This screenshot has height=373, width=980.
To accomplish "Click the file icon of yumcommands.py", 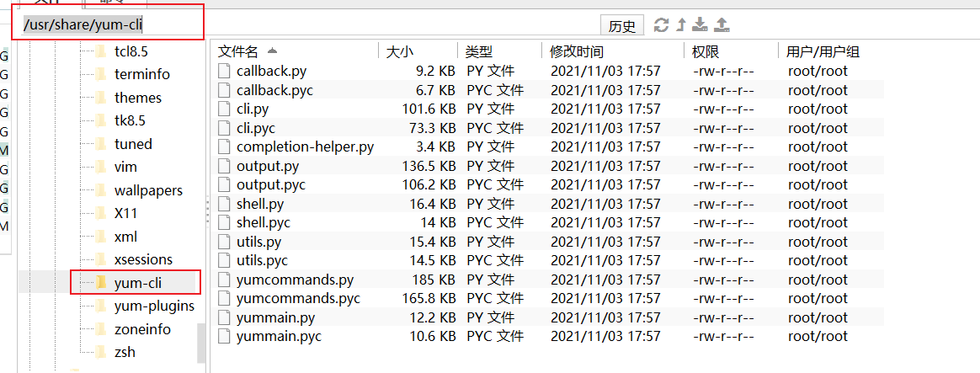I will click(224, 280).
